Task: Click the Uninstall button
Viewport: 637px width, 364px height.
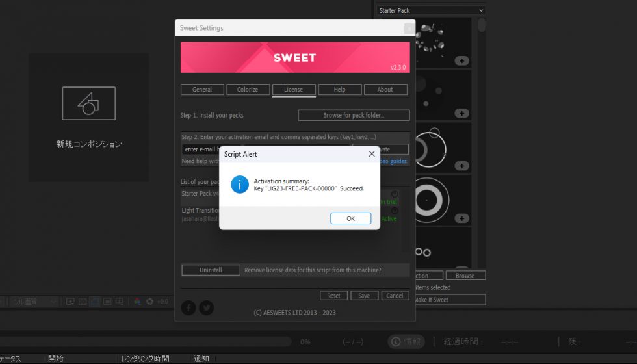Action: (x=211, y=270)
